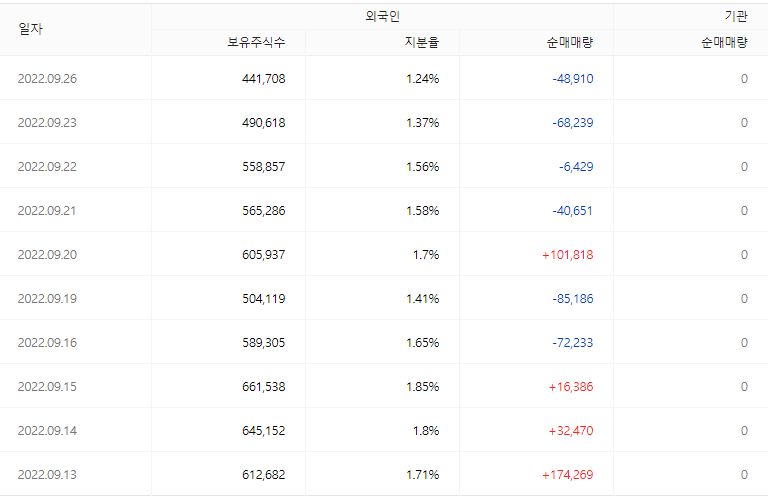770x499 pixels.
Task: Click net trade value -48,910
Action: (x=573, y=79)
